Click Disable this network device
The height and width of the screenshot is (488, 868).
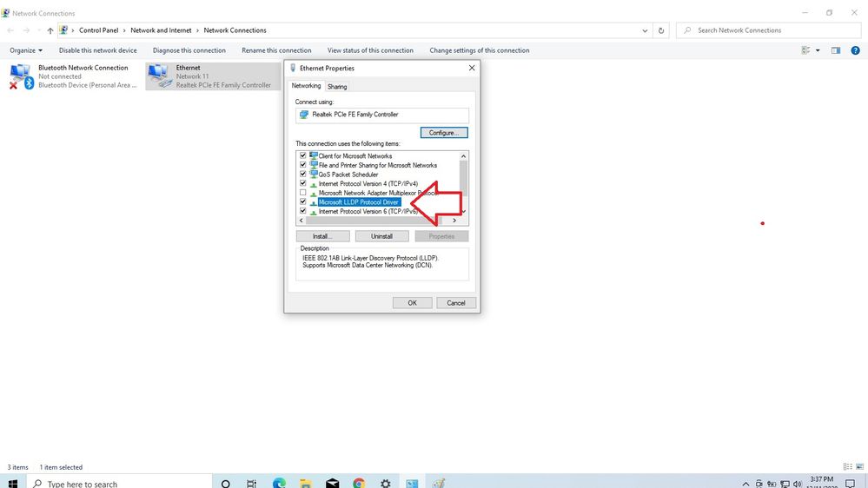(x=98, y=50)
